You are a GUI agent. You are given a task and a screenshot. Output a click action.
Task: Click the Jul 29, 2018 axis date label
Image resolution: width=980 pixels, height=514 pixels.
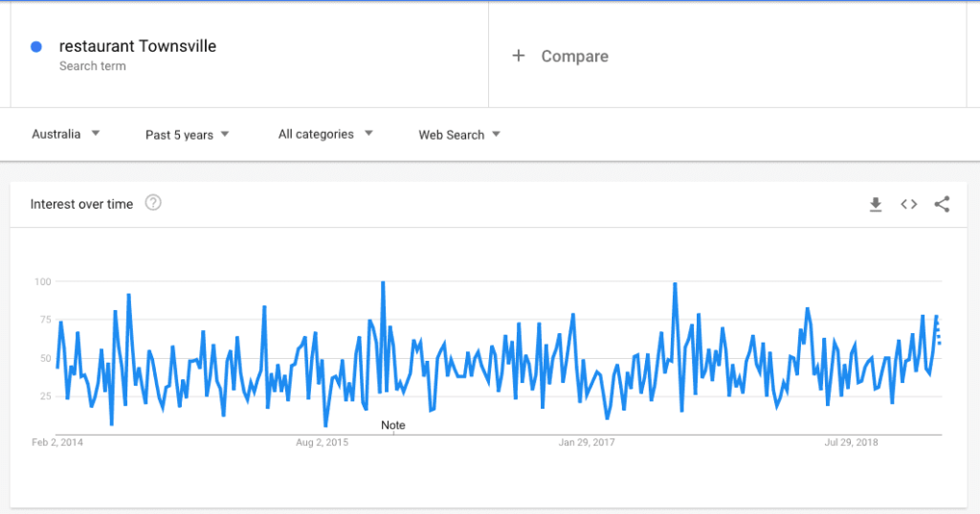tap(851, 443)
